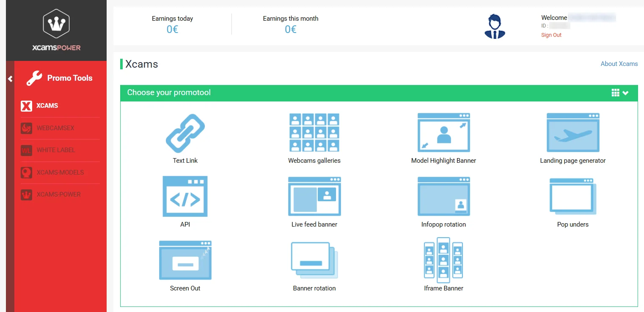Screen dimensions: 644x312
Task: Open the About Xcams link
Action: pos(619,64)
